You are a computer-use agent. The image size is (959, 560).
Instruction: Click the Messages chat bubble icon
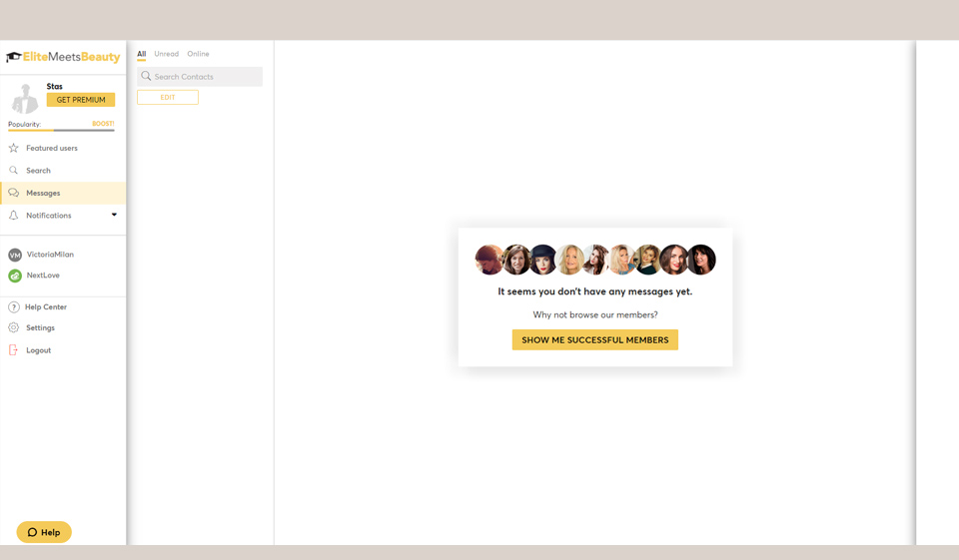pos(14,193)
